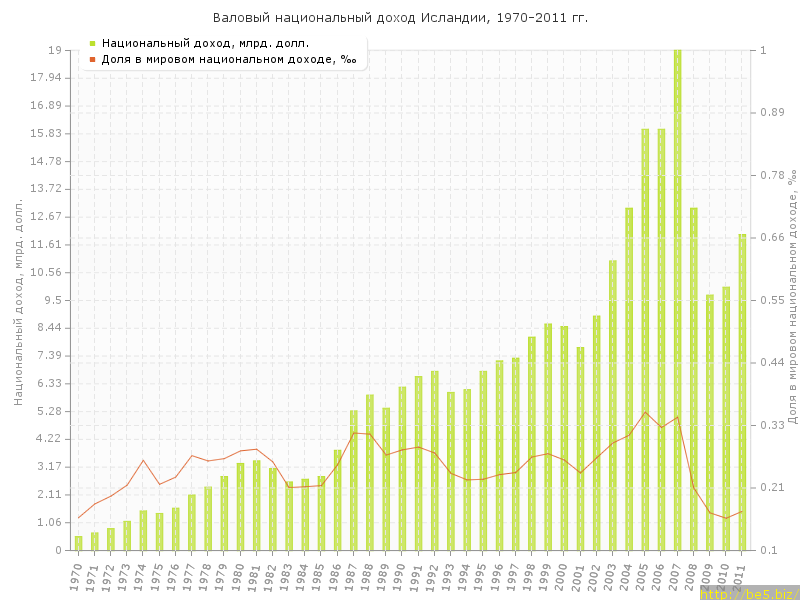Toggle the 'Национальный доход, млрд. долл.' legend entry
Viewport: 800px width, 600px height.
click(x=205, y=43)
